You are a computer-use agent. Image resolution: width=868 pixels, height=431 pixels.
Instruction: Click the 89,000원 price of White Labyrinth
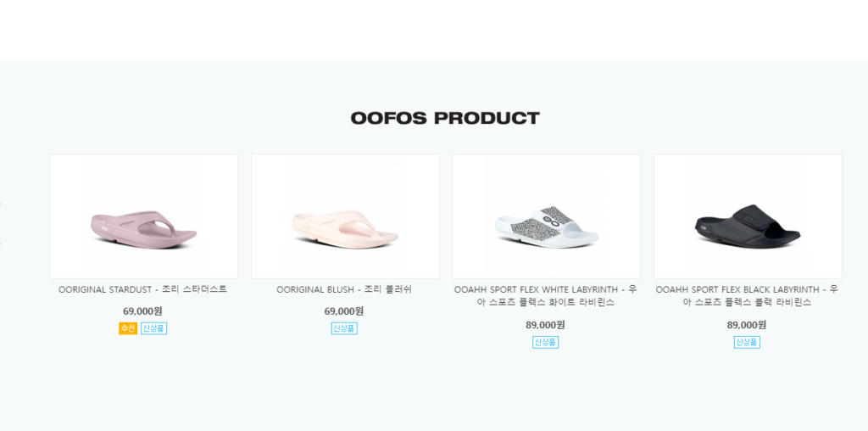(545, 325)
